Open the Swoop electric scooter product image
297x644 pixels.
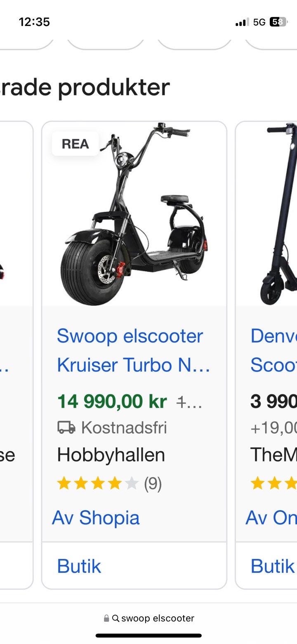coord(134,214)
